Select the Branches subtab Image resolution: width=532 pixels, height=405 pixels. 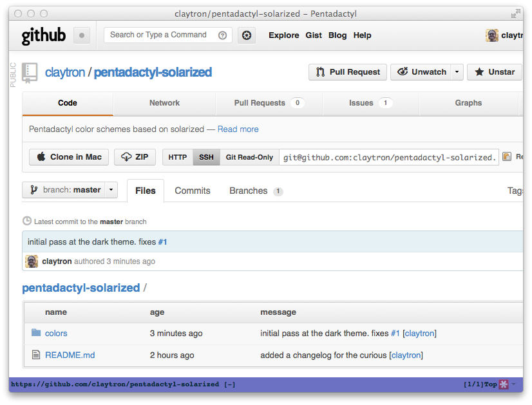click(256, 191)
